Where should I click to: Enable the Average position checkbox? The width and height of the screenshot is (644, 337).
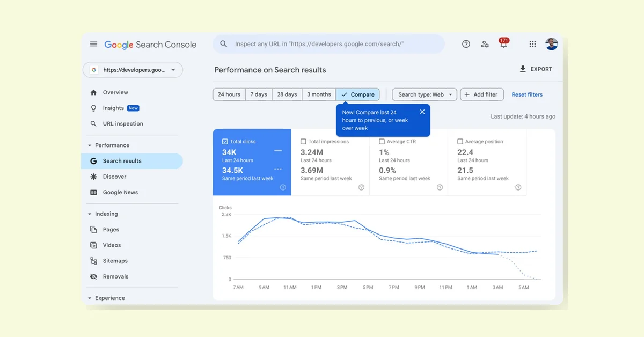tap(460, 142)
